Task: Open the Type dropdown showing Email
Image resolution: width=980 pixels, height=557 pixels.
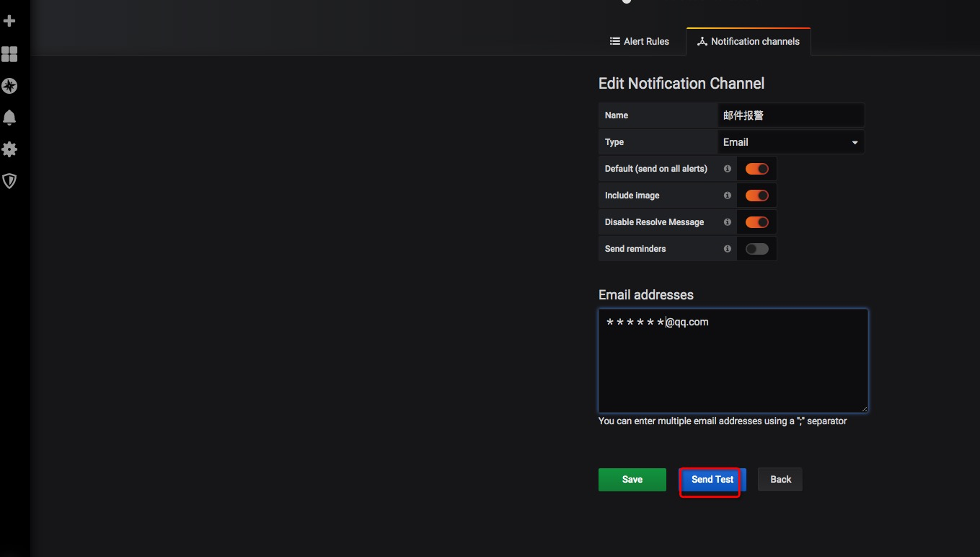Action: [790, 142]
